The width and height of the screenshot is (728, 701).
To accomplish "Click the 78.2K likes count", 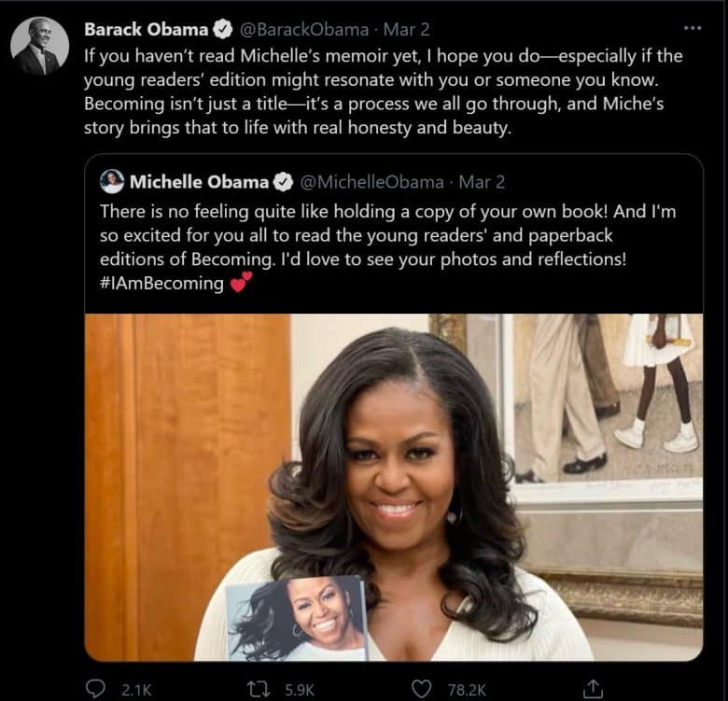I will point(467,690).
